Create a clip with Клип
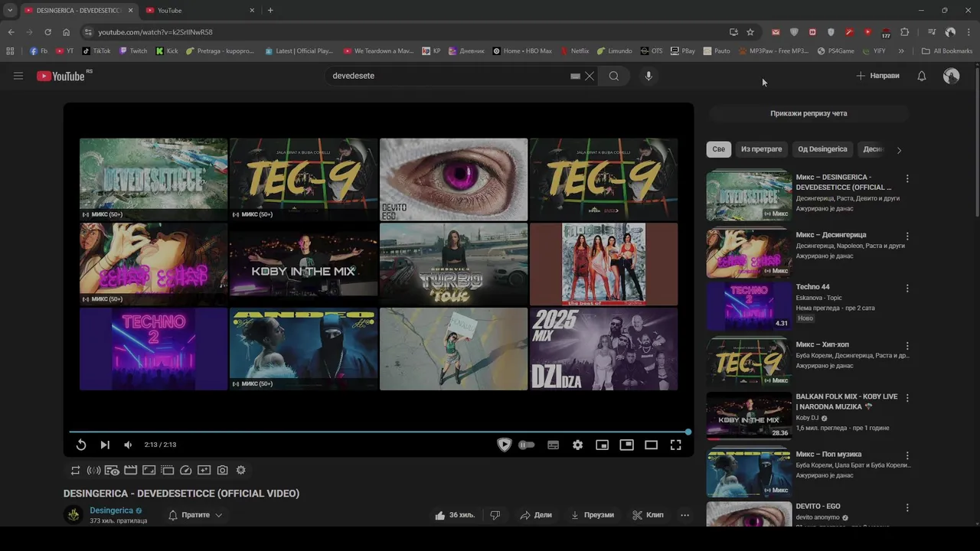Viewport: 980px width, 551px height. pyautogui.click(x=648, y=515)
